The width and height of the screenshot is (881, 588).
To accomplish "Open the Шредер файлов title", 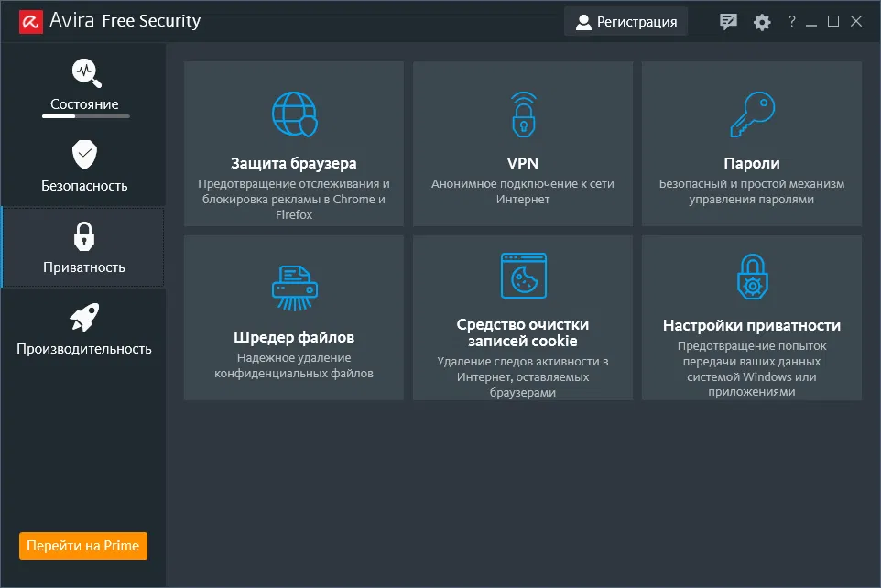I will (x=294, y=337).
